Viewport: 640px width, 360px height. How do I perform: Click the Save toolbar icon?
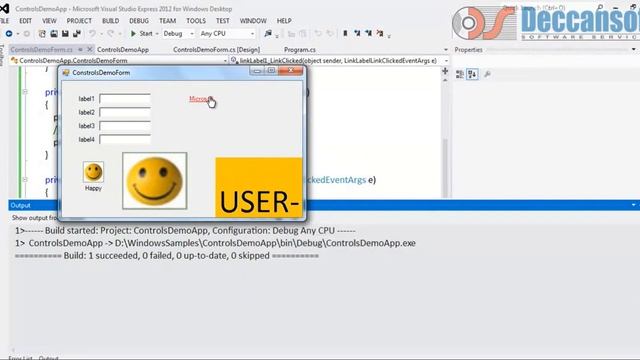click(x=65, y=33)
